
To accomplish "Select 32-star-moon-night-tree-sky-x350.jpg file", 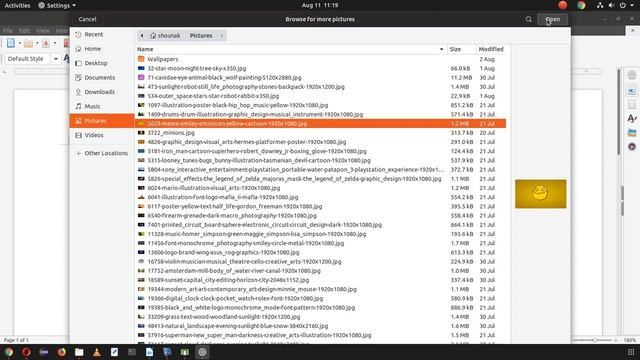I will tap(320, 68).
